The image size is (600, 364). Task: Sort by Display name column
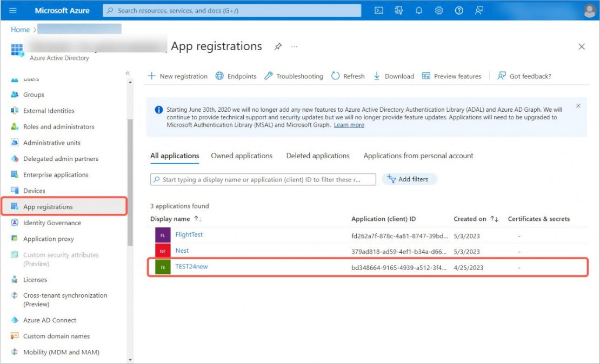coord(176,219)
